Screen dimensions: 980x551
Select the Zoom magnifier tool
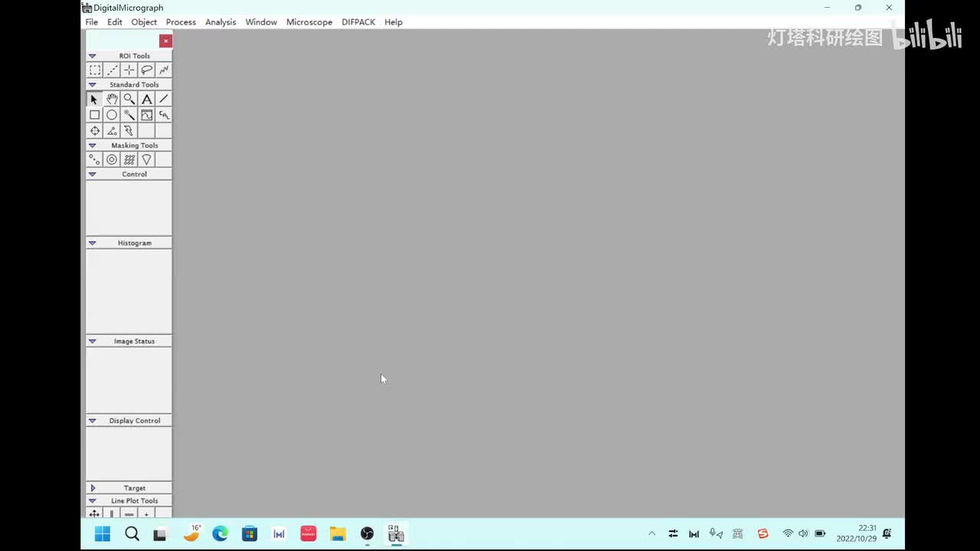[129, 99]
